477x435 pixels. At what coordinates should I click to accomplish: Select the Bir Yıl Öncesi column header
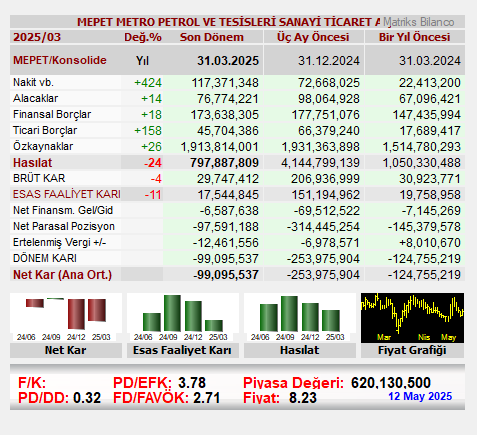(414, 37)
